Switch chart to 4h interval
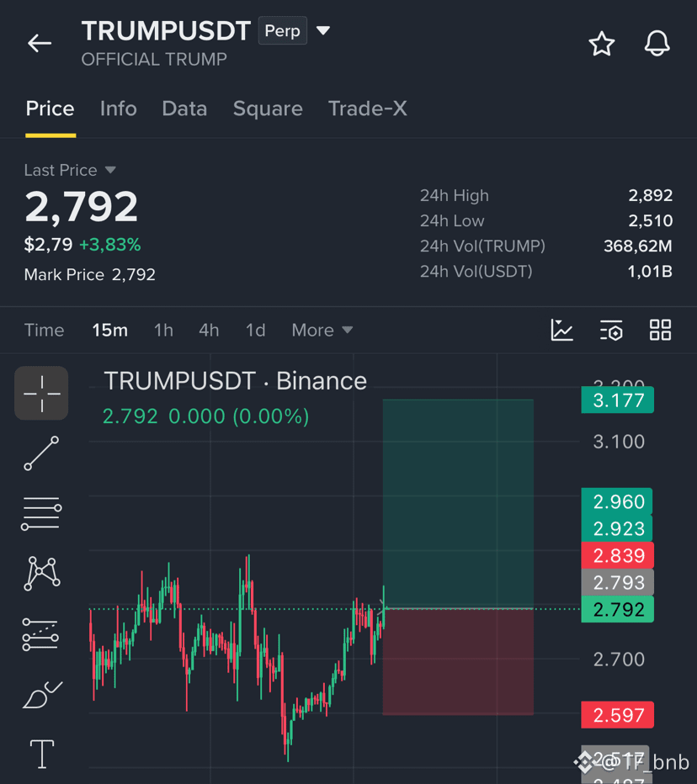697x784 pixels. coord(209,330)
